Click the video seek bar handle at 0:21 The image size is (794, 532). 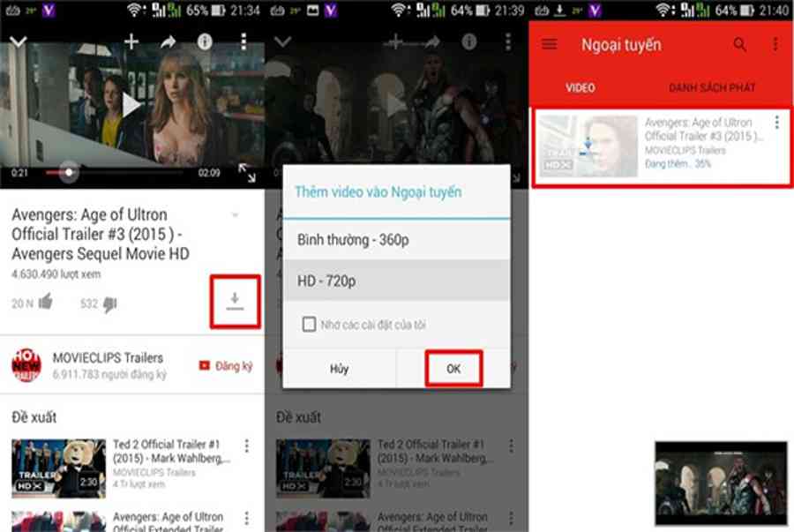tap(68, 173)
